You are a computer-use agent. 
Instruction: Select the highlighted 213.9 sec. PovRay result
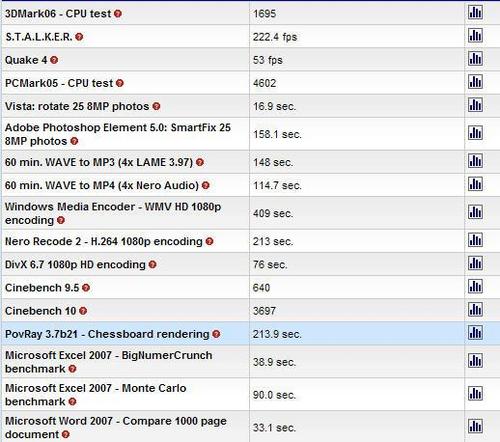tap(277, 334)
